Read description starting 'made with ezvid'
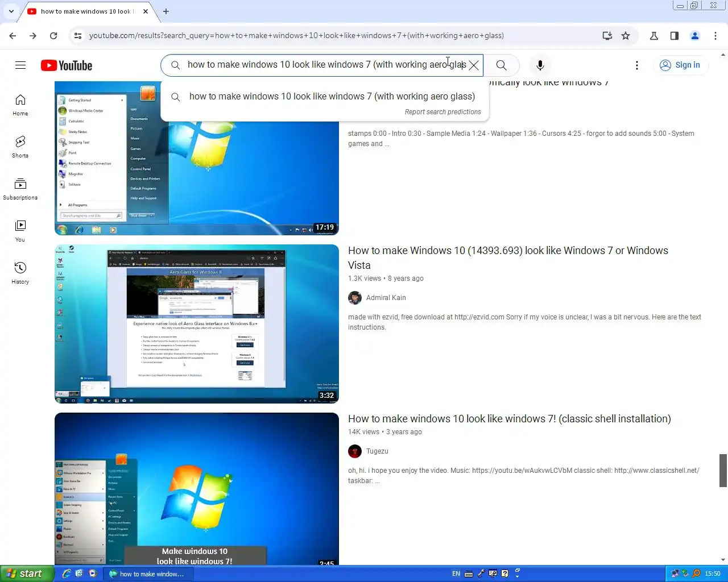The height and width of the screenshot is (582, 728). click(x=524, y=322)
